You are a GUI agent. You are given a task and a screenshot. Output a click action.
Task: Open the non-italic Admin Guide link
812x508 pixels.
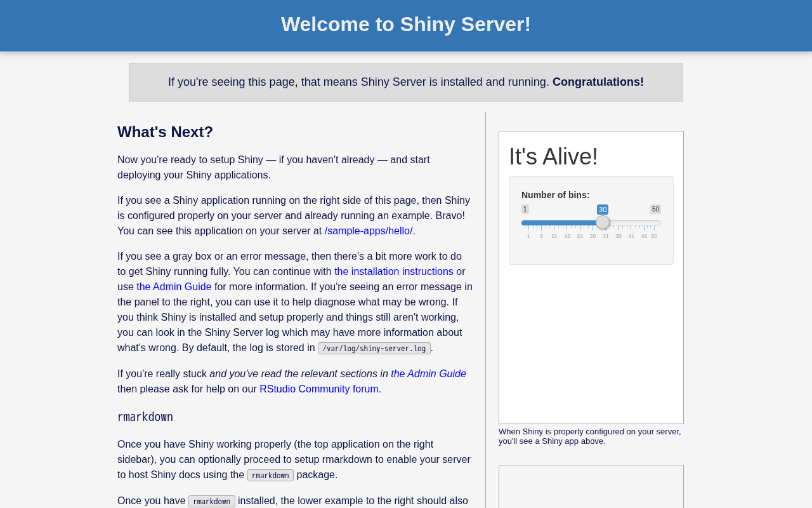[174, 287]
